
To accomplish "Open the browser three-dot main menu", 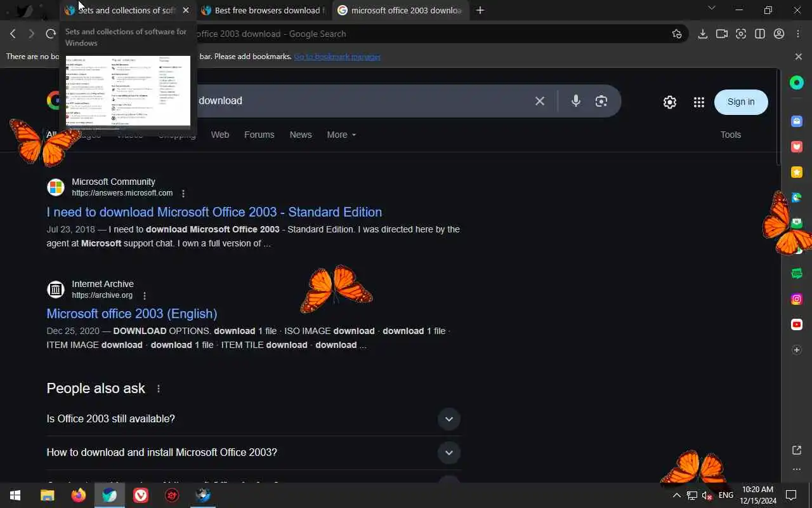I will (798, 34).
